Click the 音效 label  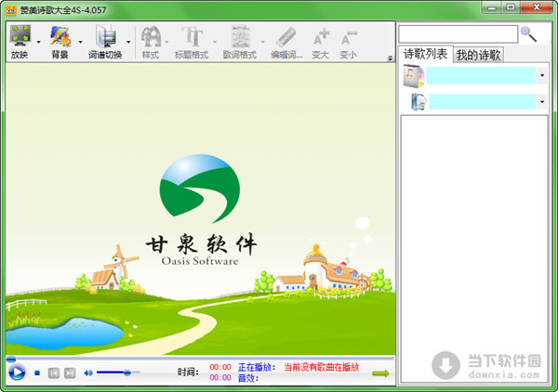(x=248, y=378)
